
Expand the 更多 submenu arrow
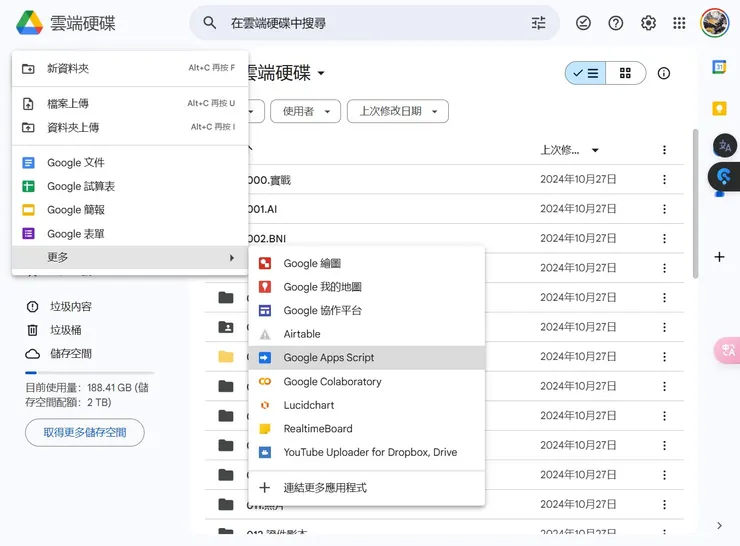232,258
